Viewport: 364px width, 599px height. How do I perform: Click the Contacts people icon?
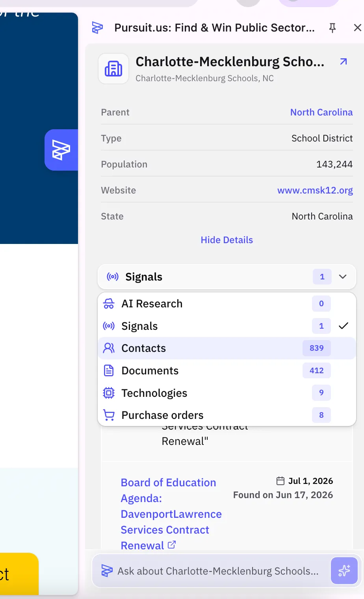click(x=109, y=348)
